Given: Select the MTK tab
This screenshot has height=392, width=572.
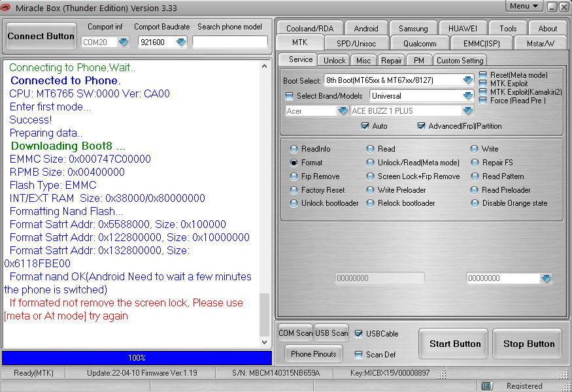Looking at the screenshot, I should (x=300, y=42).
